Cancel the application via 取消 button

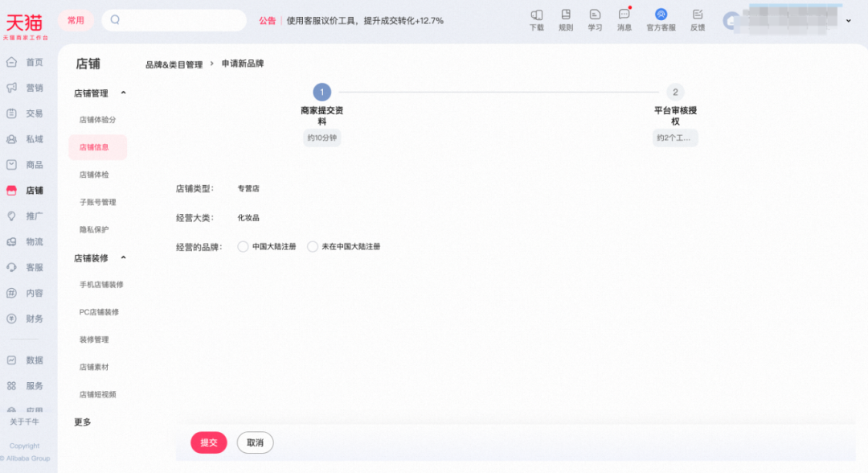(255, 442)
